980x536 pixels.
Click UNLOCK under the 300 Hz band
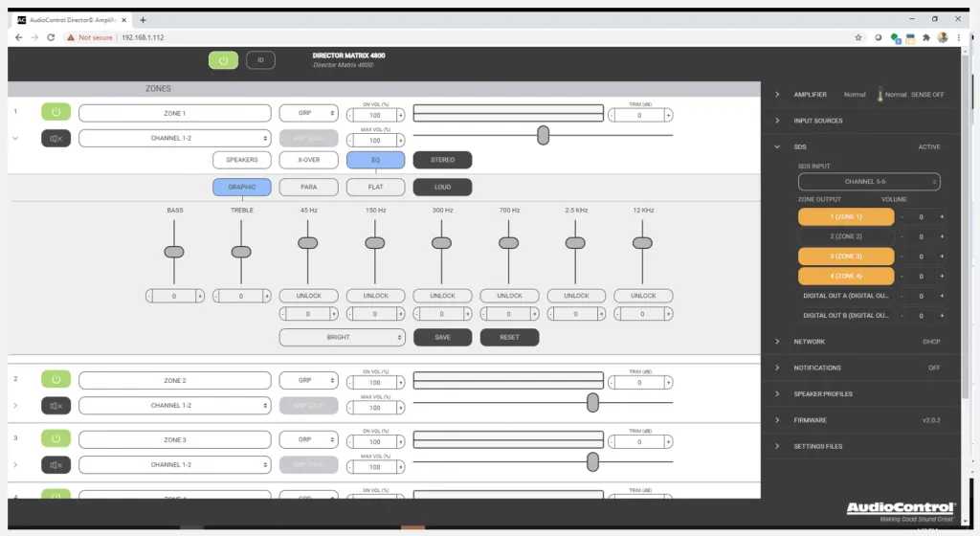point(442,296)
